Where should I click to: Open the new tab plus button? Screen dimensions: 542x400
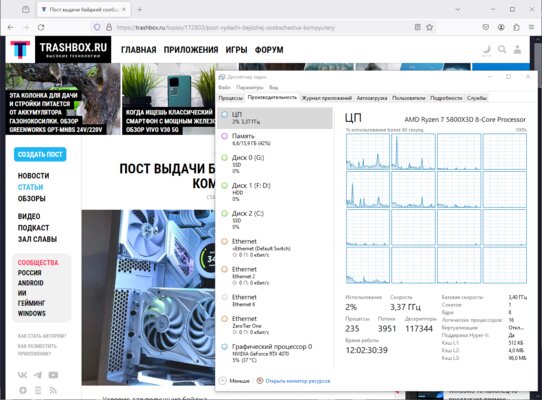click(140, 10)
